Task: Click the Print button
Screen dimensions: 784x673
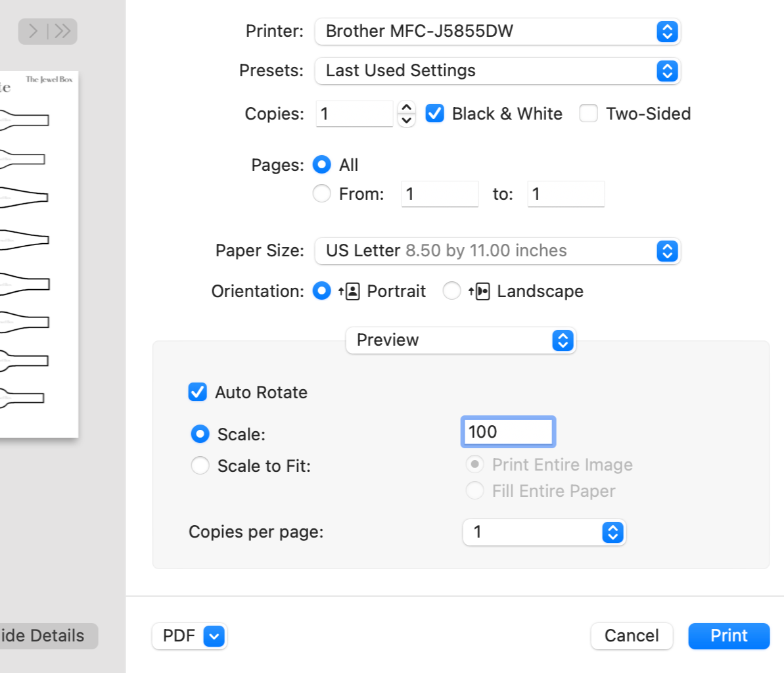Action: coord(729,636)
